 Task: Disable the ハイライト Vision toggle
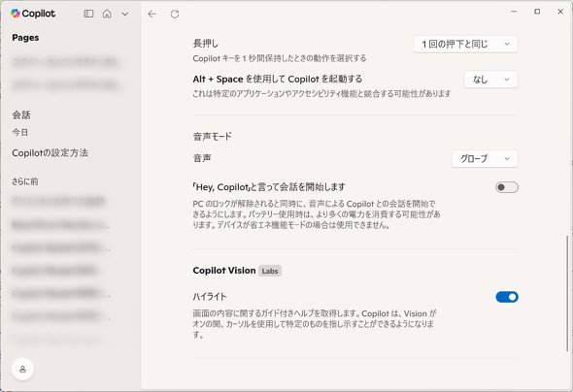pos(507,297)
